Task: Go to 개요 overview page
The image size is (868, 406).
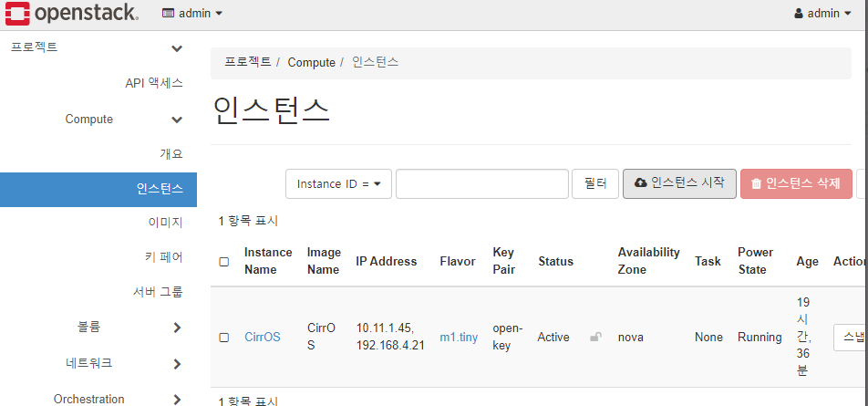Action: 171,154
